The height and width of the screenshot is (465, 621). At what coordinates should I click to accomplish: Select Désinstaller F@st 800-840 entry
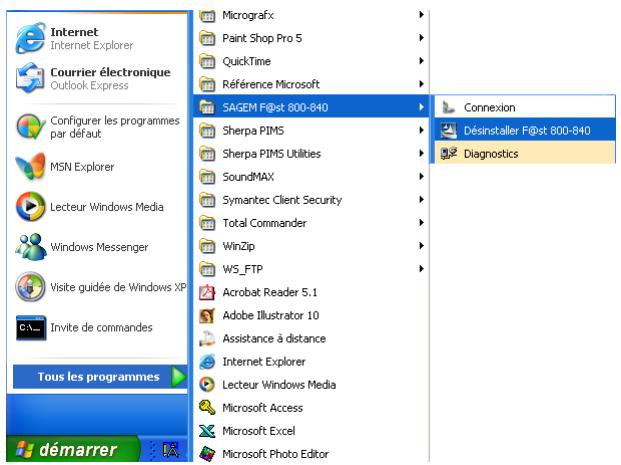click(x=525, y=130)
